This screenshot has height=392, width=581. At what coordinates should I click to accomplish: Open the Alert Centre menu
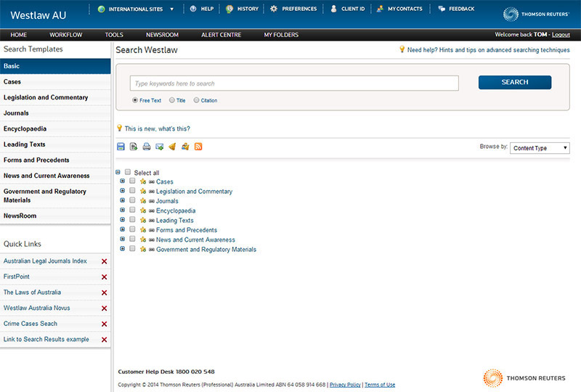tap(222, 35)
